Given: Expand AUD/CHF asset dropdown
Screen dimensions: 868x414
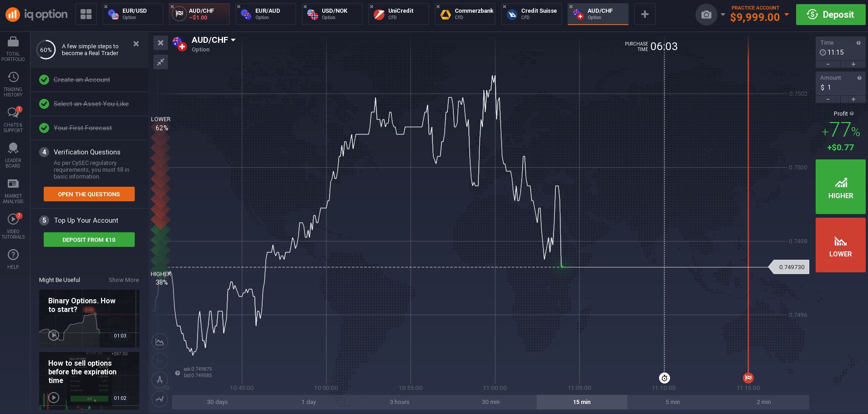Looking at the screenshot, I should click(x=233, y=40).
